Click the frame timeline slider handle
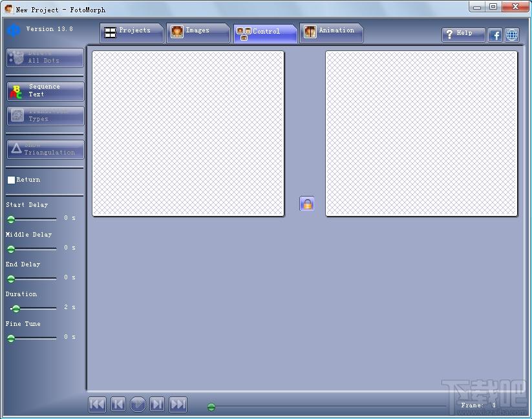This screenshot has width=532, height=419. 211,407
